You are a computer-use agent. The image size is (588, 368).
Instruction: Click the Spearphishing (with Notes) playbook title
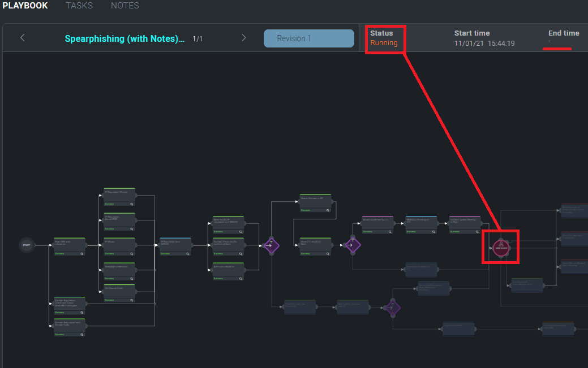[x=125, y=39]
